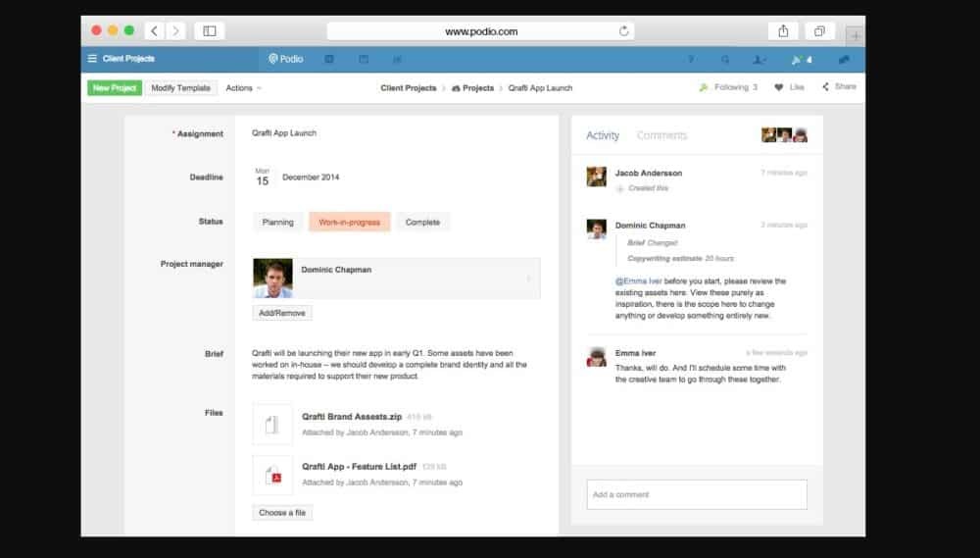Click the Qrafti App Feature List PDF icon

pos(271,476)
